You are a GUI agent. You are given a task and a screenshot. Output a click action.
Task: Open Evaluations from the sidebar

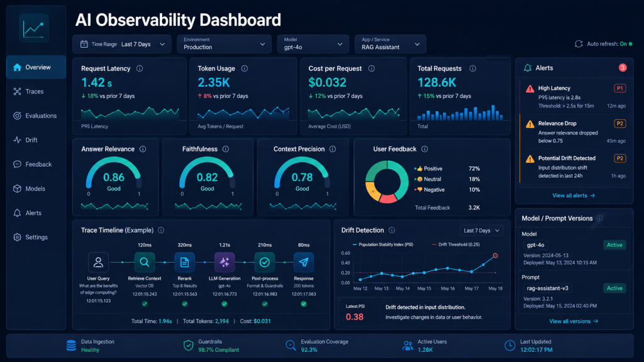pyautogui.click(x=35, y=116)
